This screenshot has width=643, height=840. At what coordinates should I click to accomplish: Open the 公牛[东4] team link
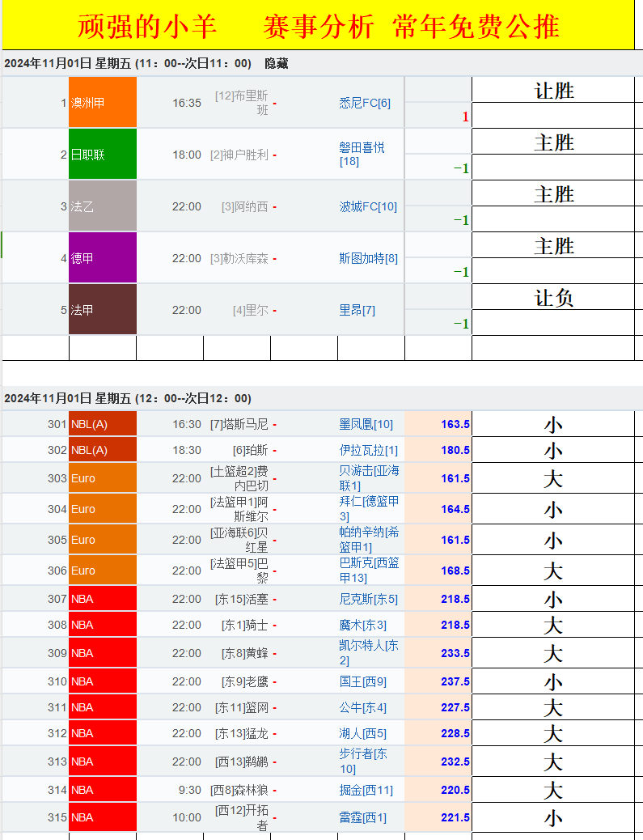[362, 707]
